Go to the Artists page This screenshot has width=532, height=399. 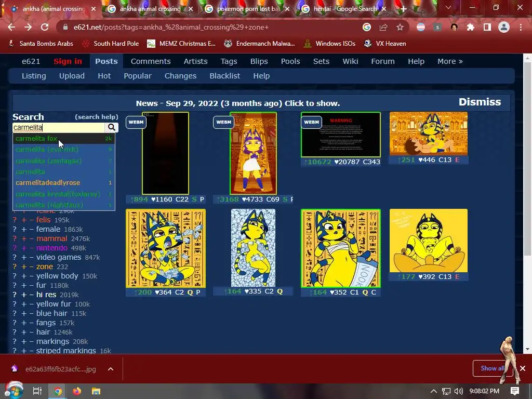coord(195,61)
